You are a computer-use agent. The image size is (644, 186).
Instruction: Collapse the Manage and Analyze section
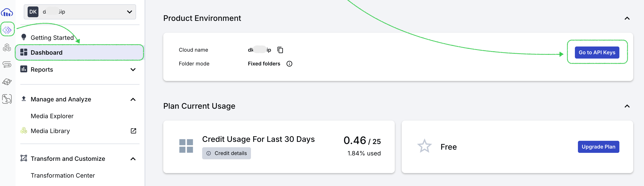point(133,99)
